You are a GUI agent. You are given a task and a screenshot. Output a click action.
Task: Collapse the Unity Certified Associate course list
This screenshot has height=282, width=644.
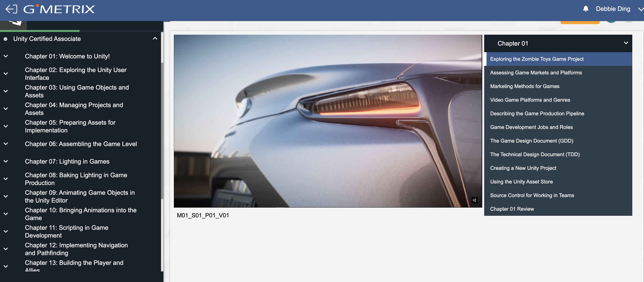click(155, 39)
